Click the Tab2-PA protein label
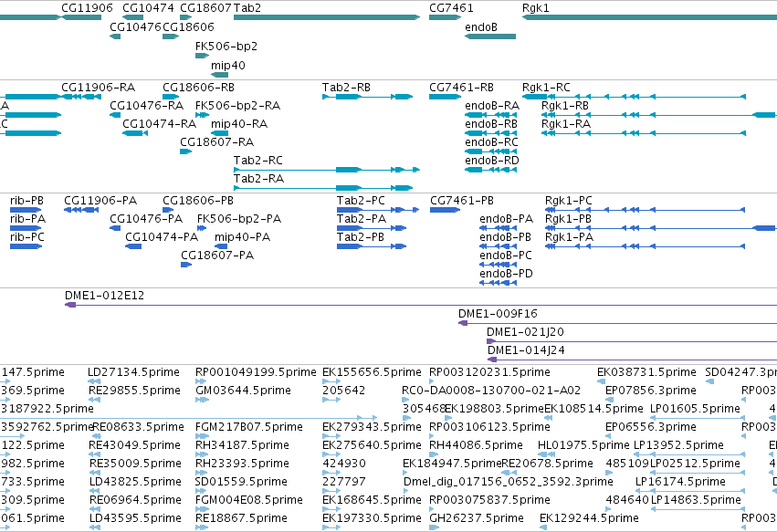This screenshot has width=777, height=532. 362,219
